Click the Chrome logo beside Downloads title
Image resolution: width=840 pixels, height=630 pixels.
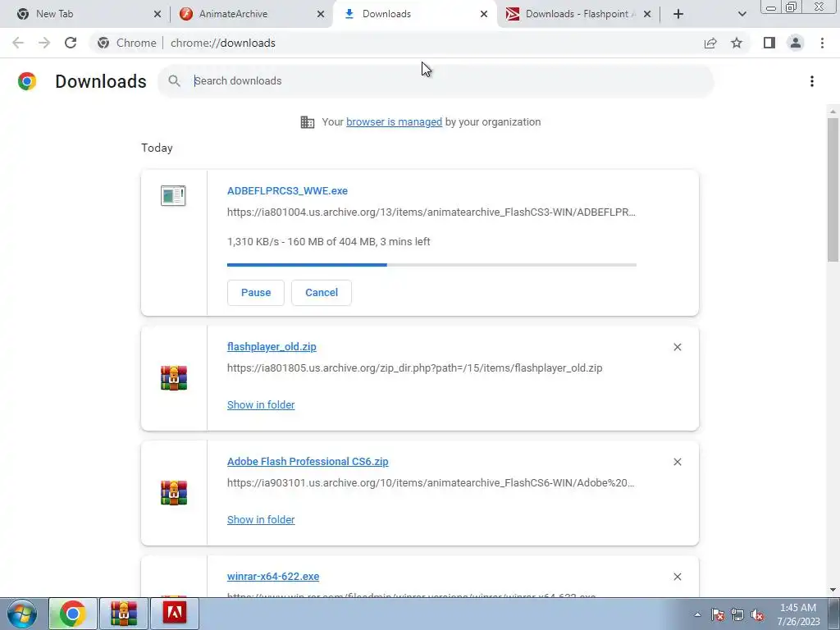27,81
